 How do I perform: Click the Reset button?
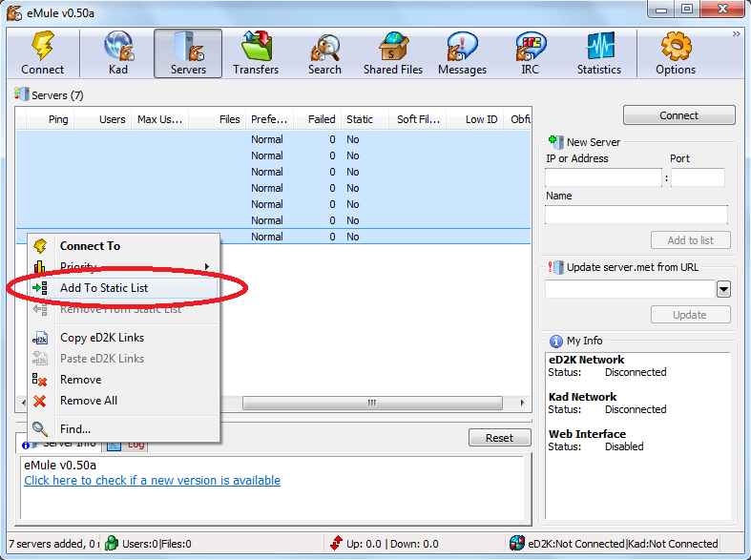tap(499, 438)
